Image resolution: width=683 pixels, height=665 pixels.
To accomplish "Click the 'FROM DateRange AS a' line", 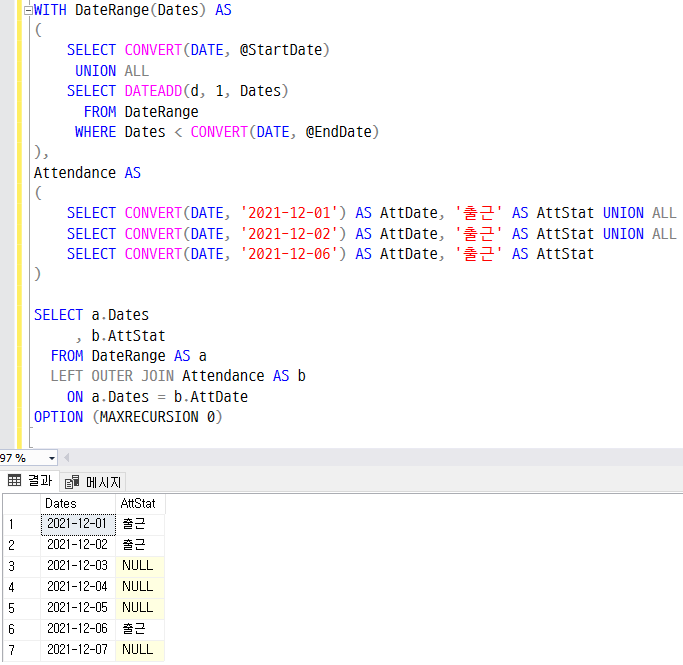I will 128,356.
